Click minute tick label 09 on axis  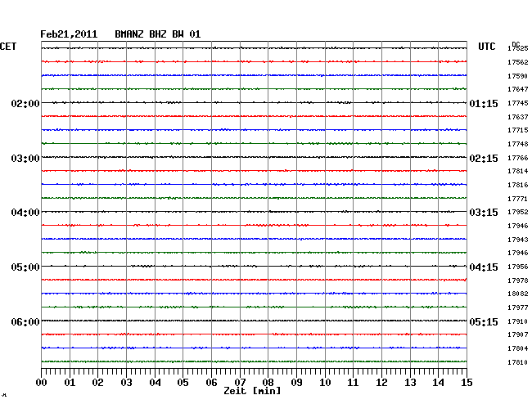pyautogui.click(x=296, y=383)
